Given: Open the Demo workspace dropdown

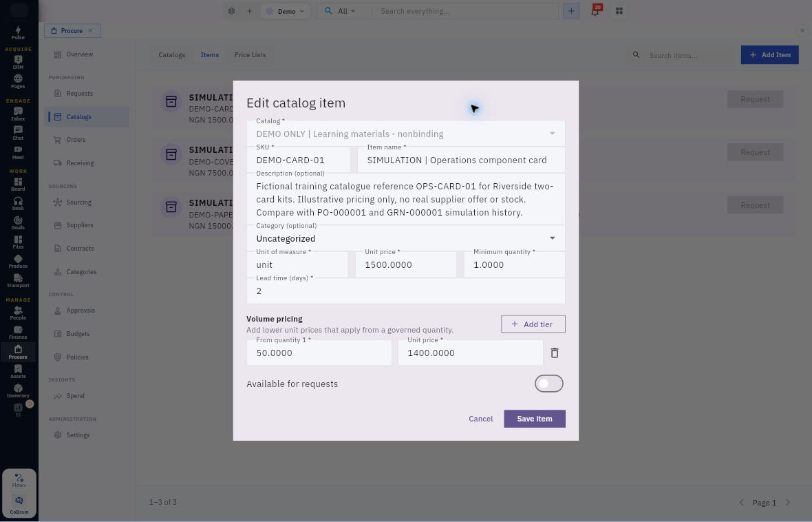Looking at the screenshot, I should click(286, 11).
